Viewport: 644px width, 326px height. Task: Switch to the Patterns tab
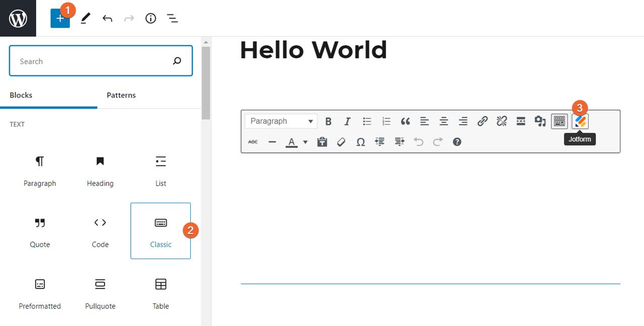pyautogui.click(x=121, y=95)
